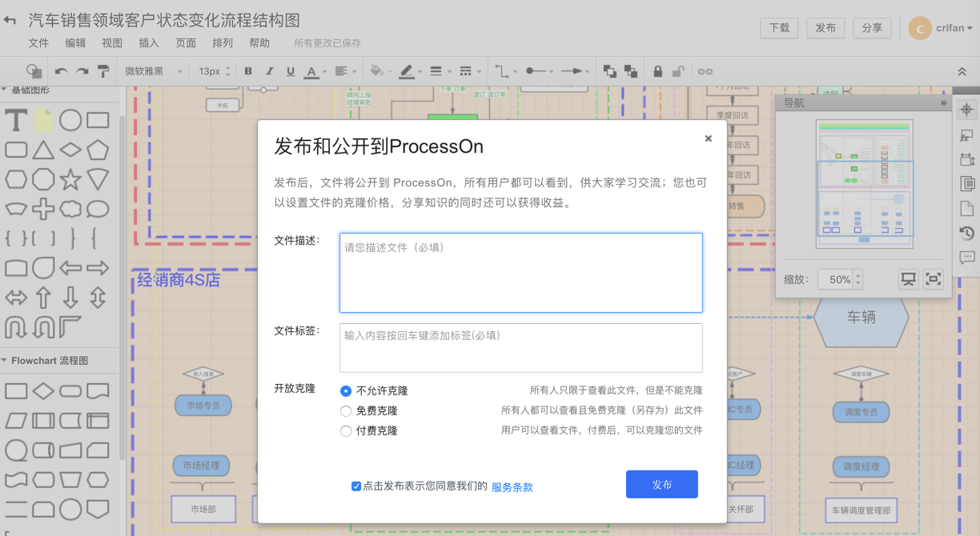980x536 pixels.
Task: Click the fullscreen icon in navigator
Action: [934, 279]
